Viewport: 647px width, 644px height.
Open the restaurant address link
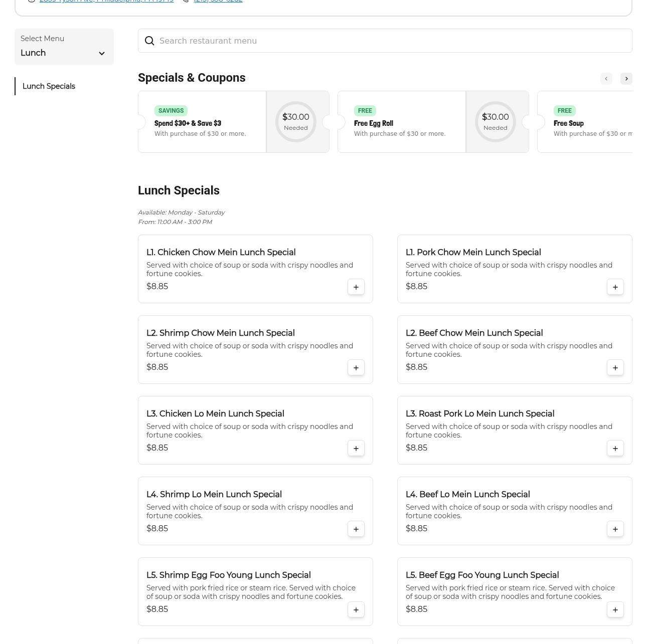(106, 1)
